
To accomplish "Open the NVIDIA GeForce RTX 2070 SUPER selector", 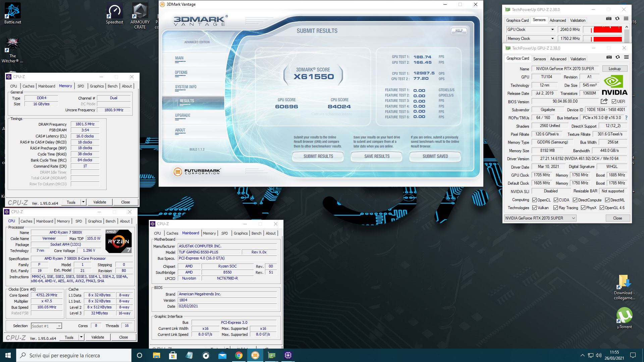I will pyautogui.click(x=540, y=218).
